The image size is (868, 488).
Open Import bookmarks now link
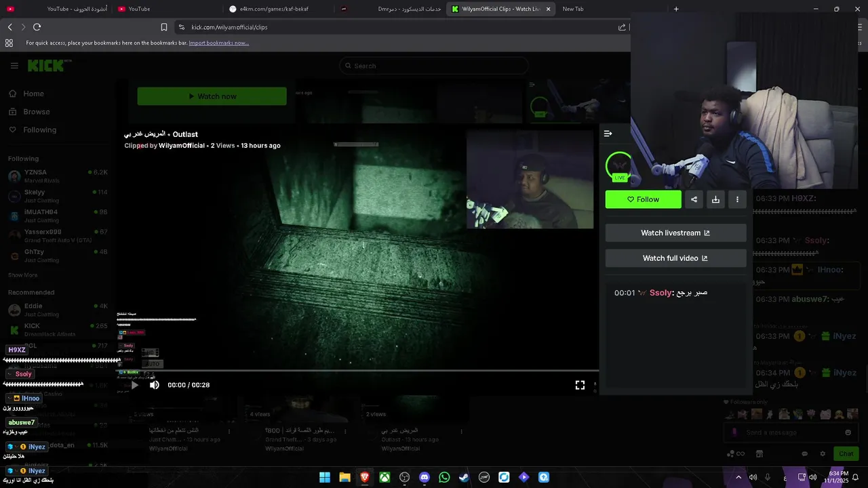click(x=218, y=43)
